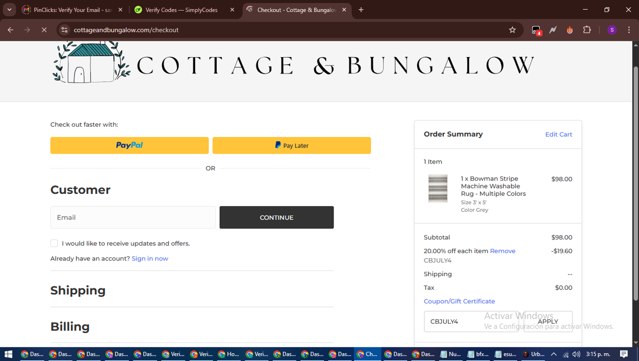The width and height of the screenshot is (639, 361).
Task: Choose PayPal Pay Later button
Action: point(292,145)
